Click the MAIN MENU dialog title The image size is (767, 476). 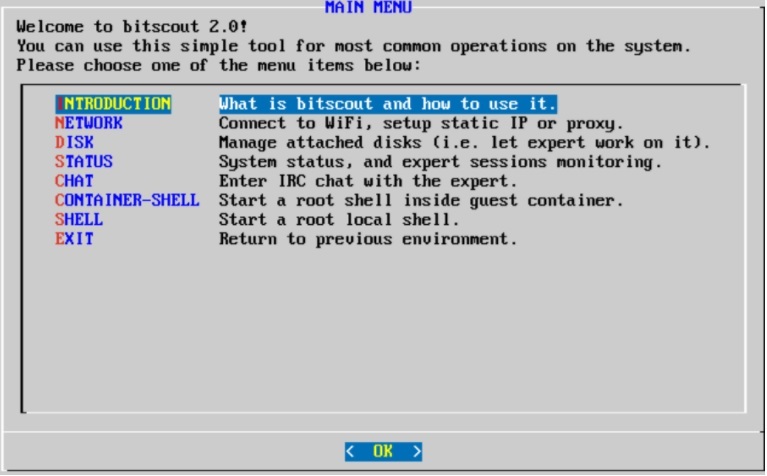tap(368, 7)
